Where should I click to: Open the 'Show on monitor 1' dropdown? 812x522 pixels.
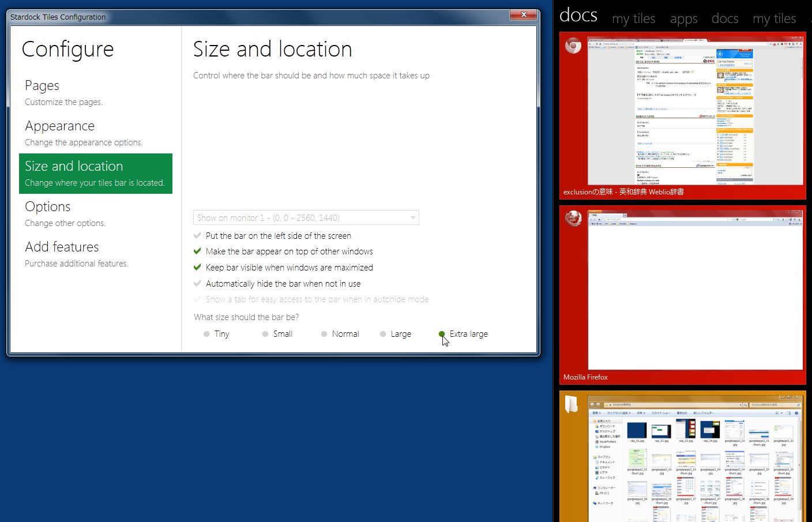306,217
